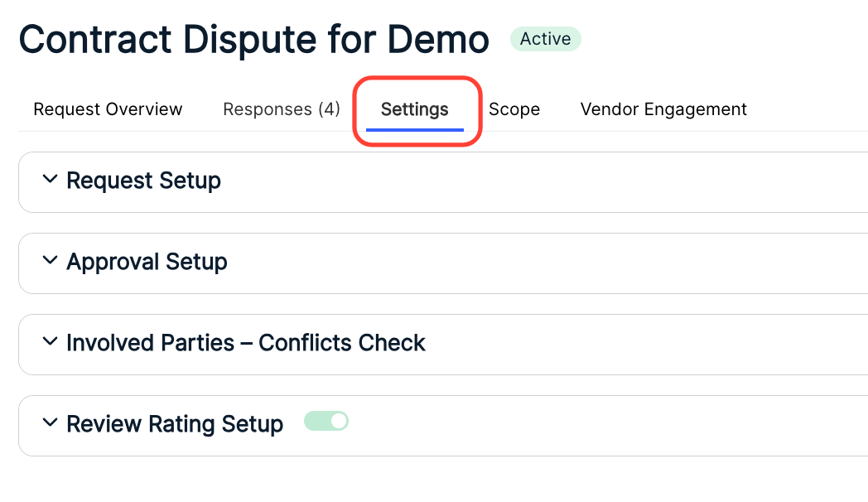Click the Contract Dispute for Demo title
Image resolution: width=868 pixels, height=502 pixels.
click(x=254, y=39)
